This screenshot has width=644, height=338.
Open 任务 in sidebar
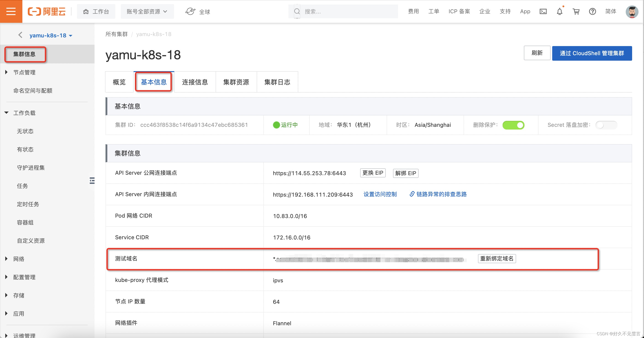[22, 186]
